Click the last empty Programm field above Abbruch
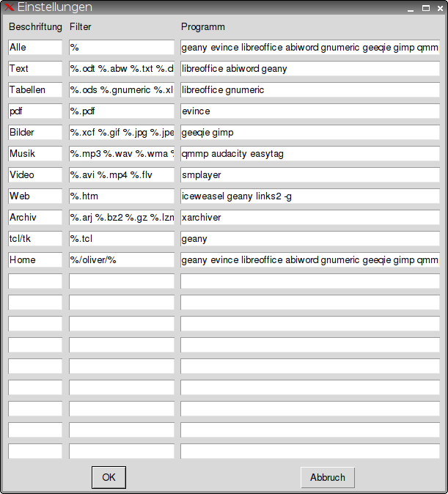Screen dimensions: 448x494 [310, 451]
